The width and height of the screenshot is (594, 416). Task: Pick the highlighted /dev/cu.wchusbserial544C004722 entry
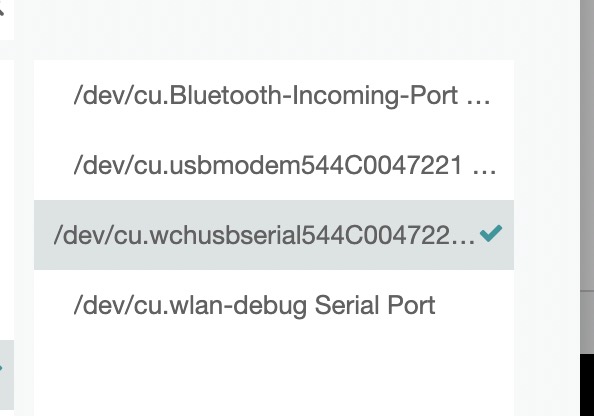(x=274, y=235)
